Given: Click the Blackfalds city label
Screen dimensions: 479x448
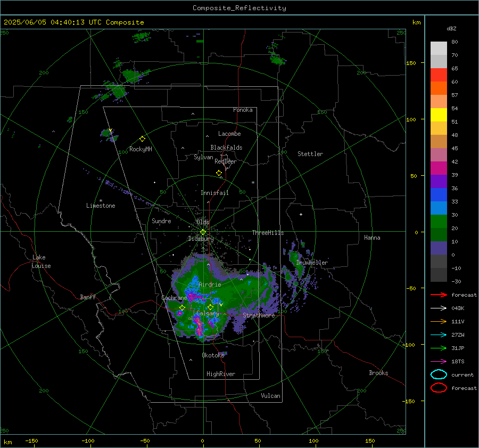Looking at the screenshot, I should click(x=226, y=148).
